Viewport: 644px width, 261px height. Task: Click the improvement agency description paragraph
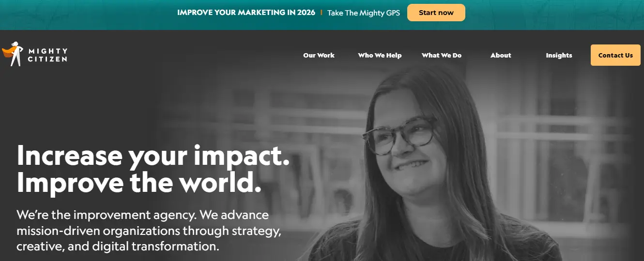pyautogui.click(x=149, y=230)
